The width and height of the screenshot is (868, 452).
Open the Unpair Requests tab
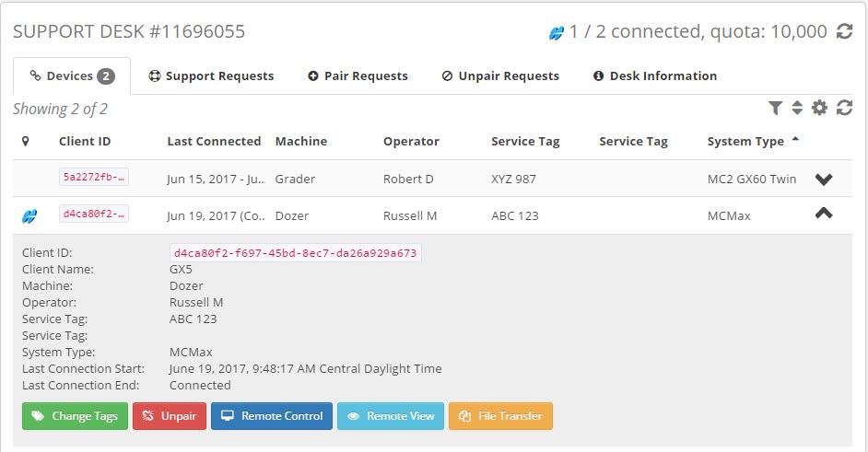tap(500, 76)
